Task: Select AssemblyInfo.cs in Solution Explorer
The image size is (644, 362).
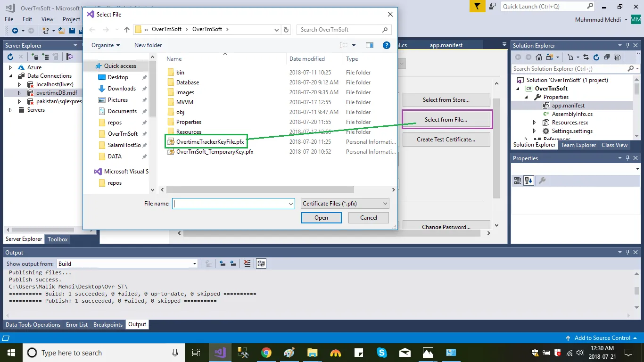Action: coord(572,114)
